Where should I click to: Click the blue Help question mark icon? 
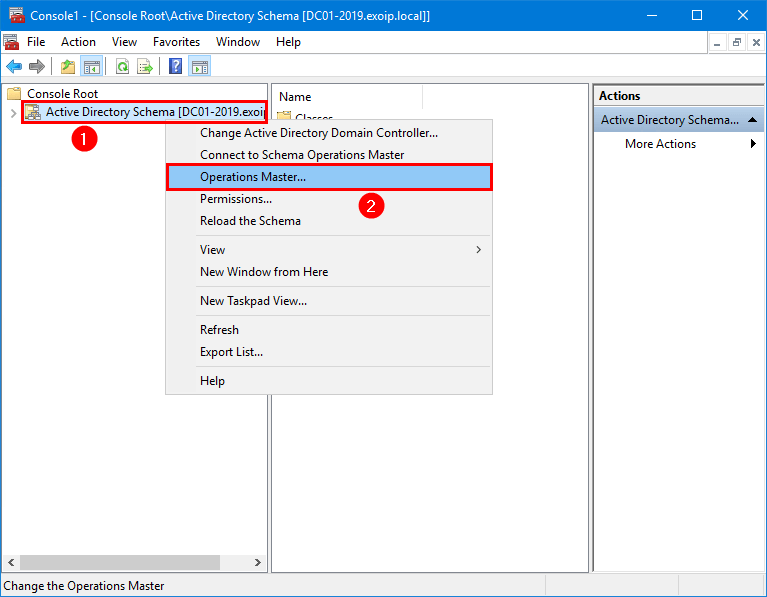[x=176, y=66]
